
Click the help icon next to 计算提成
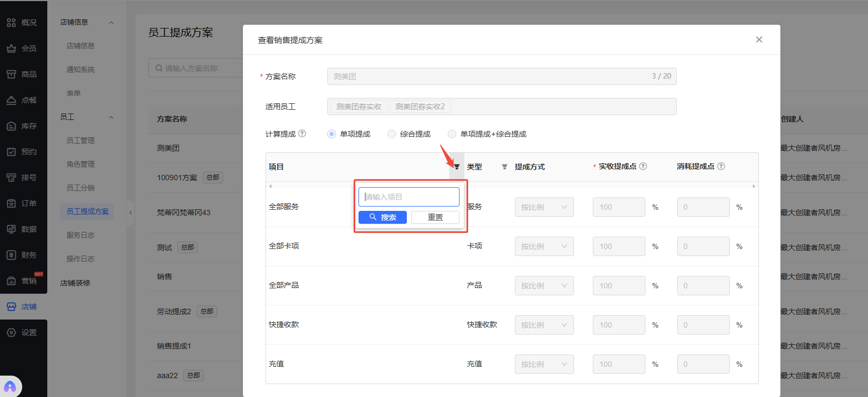(x=302, y=133)
